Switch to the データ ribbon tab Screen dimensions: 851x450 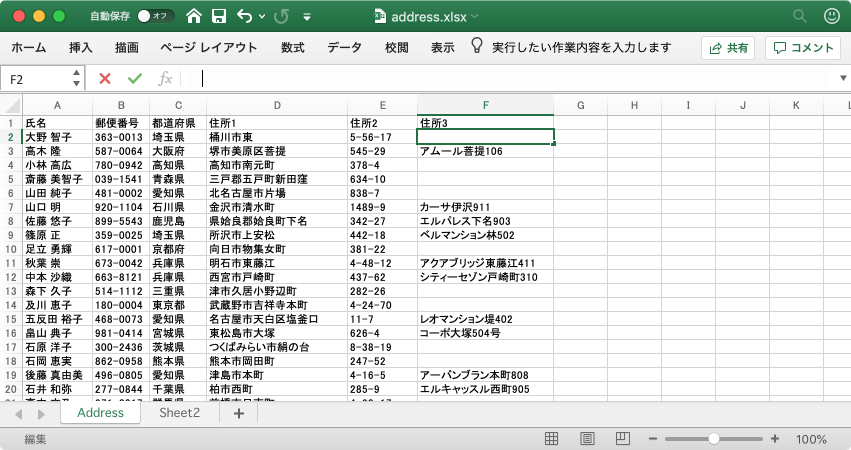pyautogui.click(x=344, y=48)
